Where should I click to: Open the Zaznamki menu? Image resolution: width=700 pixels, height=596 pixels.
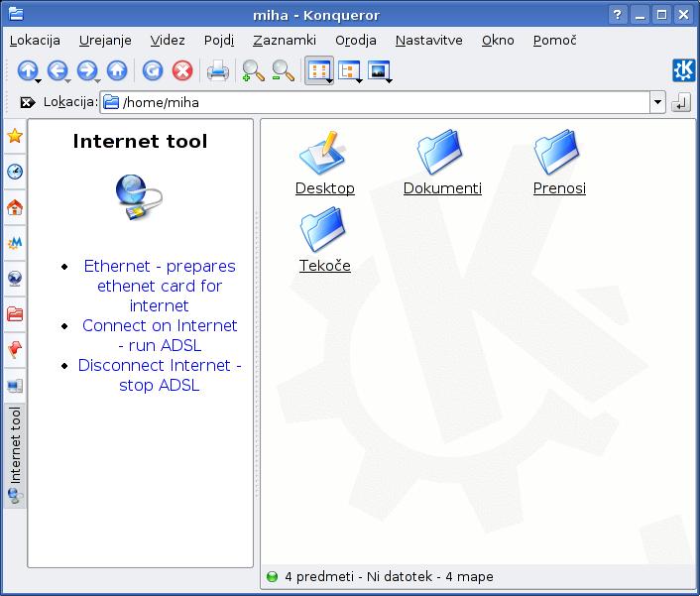[x=285, y=41]
